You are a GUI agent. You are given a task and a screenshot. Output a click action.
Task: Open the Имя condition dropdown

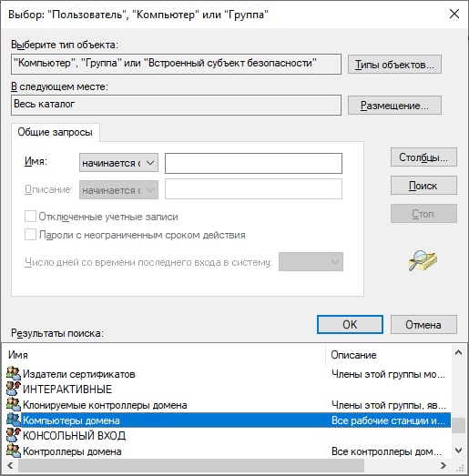[x=118, y=163]
